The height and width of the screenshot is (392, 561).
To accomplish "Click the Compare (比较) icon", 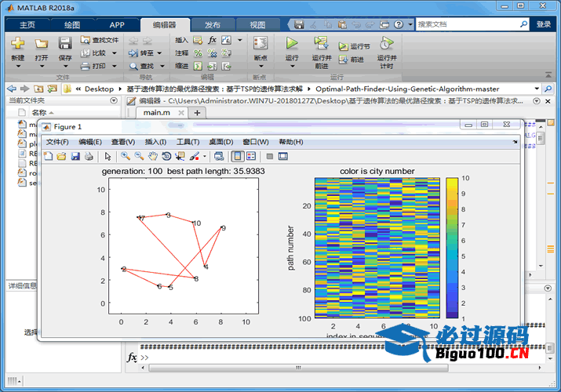I will point(86,53).
